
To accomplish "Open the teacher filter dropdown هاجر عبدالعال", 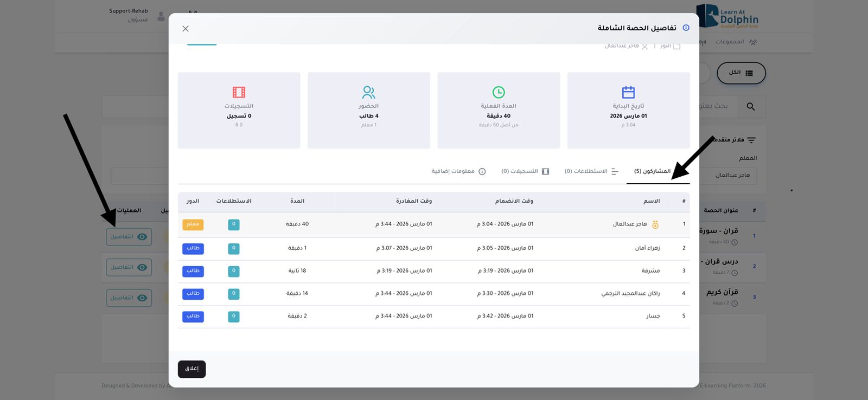I will (732, 176).
